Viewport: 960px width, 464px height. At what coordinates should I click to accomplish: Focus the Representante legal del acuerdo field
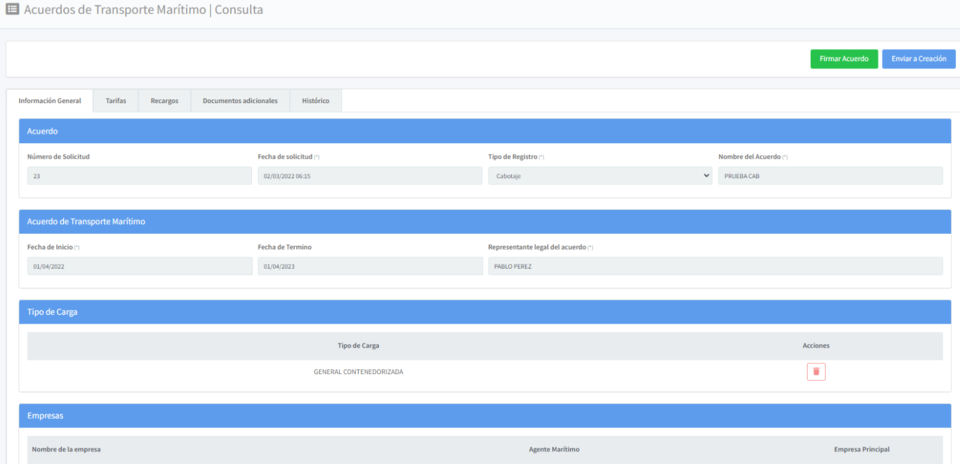(x=715, y=267)
